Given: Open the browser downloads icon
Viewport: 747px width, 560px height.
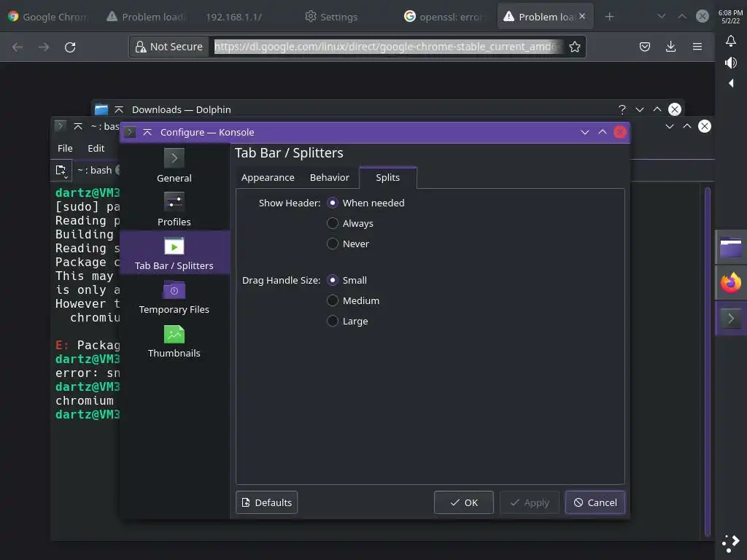Looking at the screenshot, I should coord(671,47).
